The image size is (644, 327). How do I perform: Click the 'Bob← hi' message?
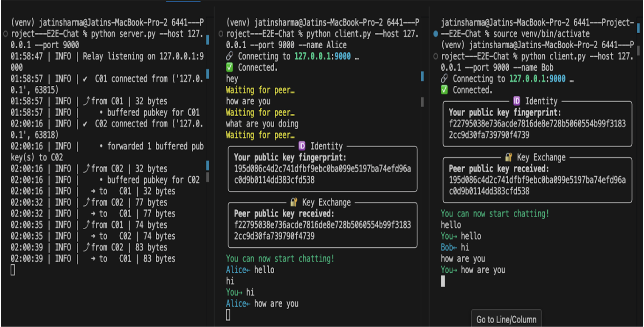pos(455,247)
